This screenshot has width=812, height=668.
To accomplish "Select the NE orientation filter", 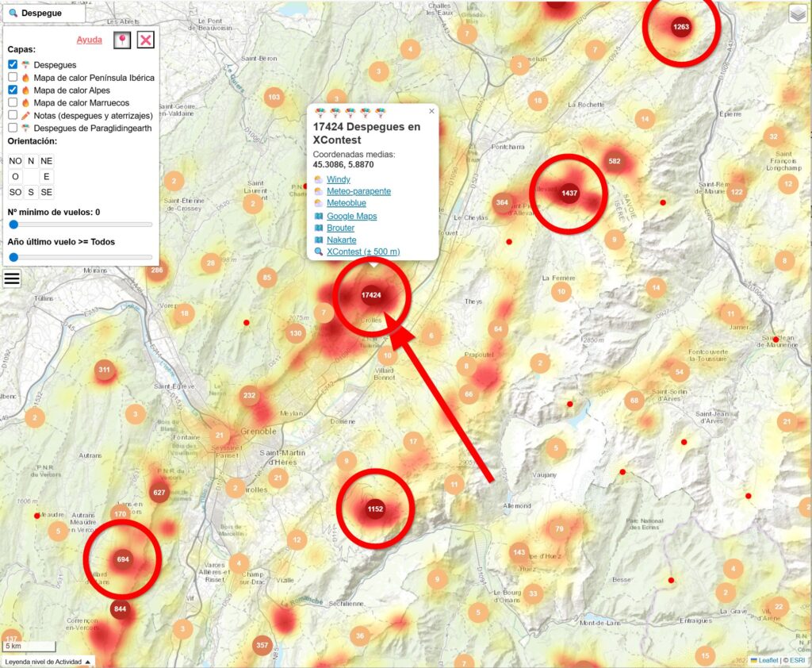I will coord(47,160).
